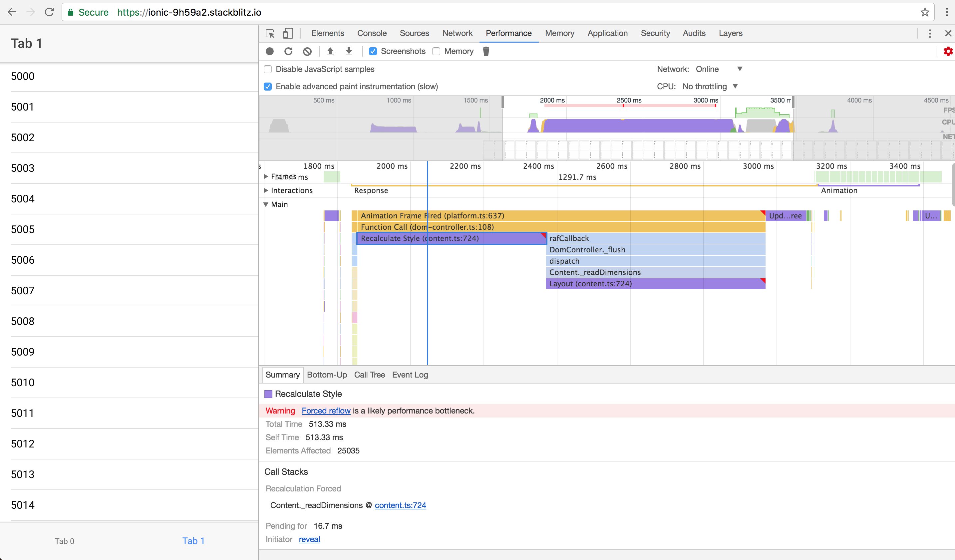Image resolution: width=955 pixels, height=560 pixels.
Task: Check Disable JavaScript samples
Action: [x=268, y=69]
